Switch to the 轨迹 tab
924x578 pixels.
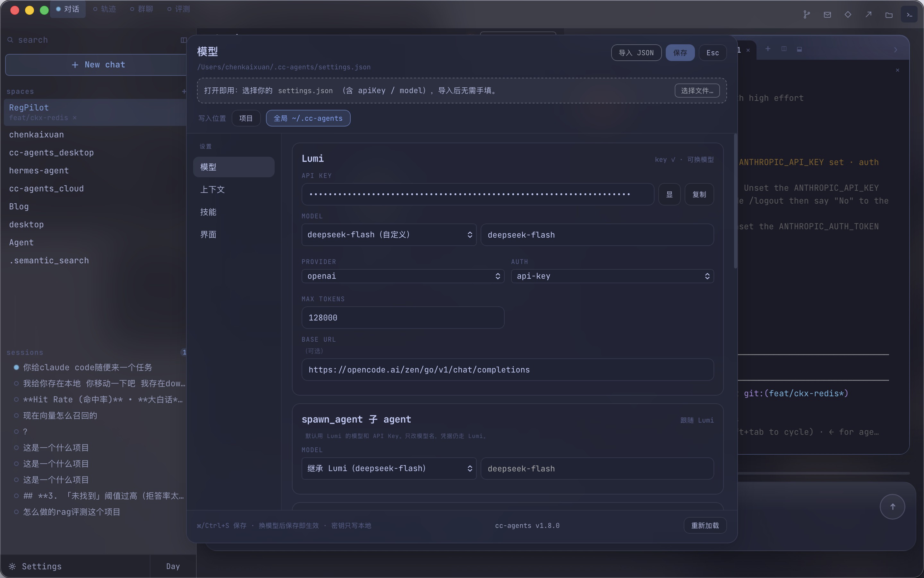tap(105, 9)
